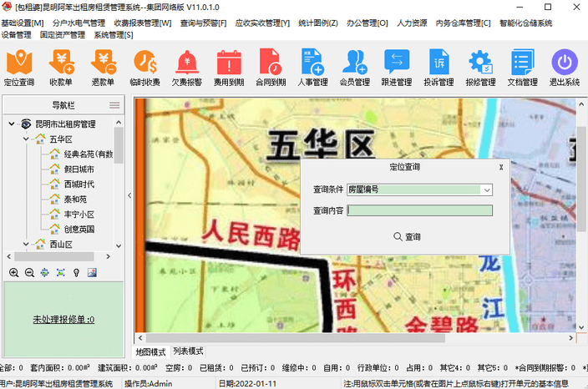The image size is (588, 389).
Task: Open the 投诉管理 toolbar icon
Action: click(438, 68)
